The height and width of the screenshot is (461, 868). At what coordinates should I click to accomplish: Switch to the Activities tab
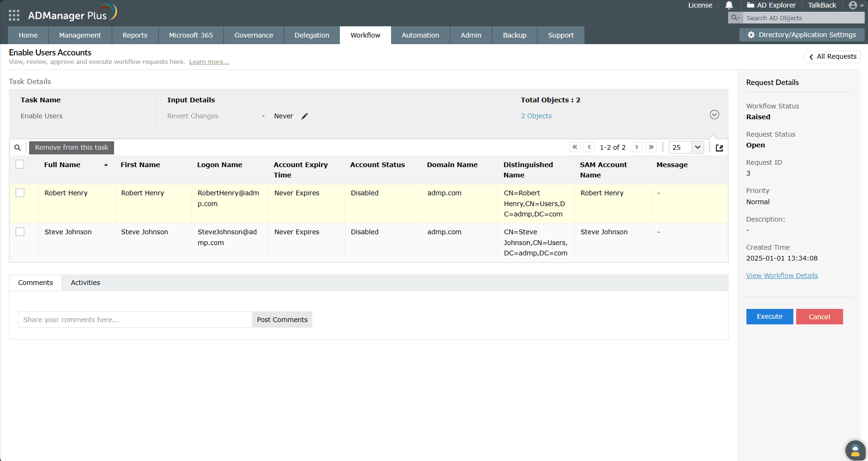pos(85,283)
